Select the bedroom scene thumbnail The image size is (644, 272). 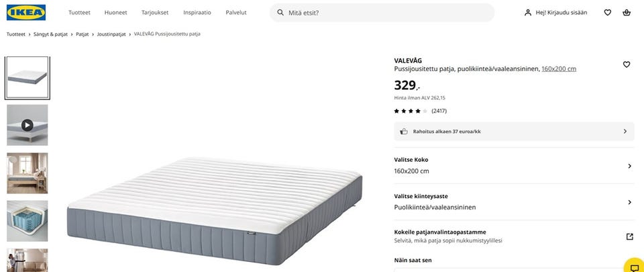pyautogui.click(x=27, y=173)
